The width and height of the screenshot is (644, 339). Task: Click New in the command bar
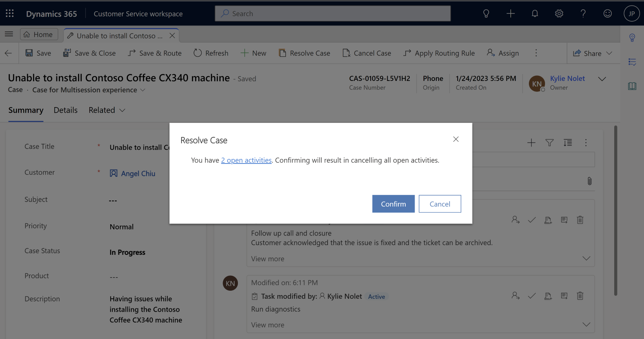(x=253, y=53)
